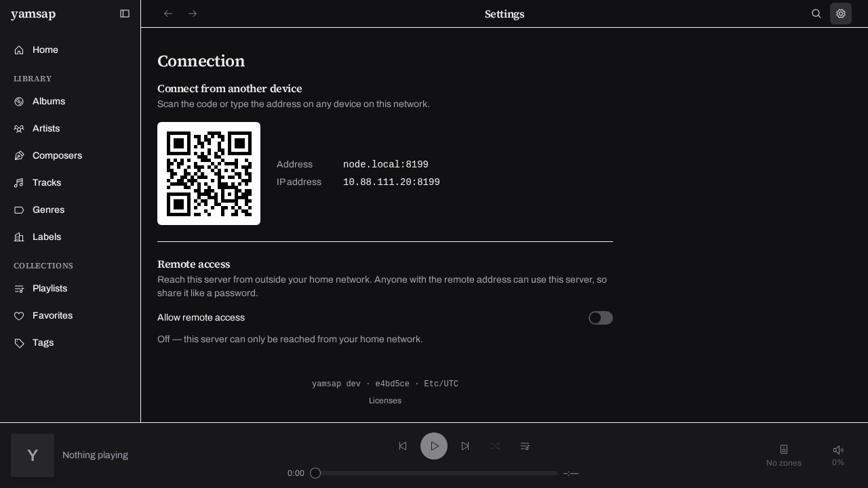Image resolution: width=868 pixels, height=488 pixels.
Task: Click the yamsap logo title
Action: pyautogui.click(x=33, y=14)
